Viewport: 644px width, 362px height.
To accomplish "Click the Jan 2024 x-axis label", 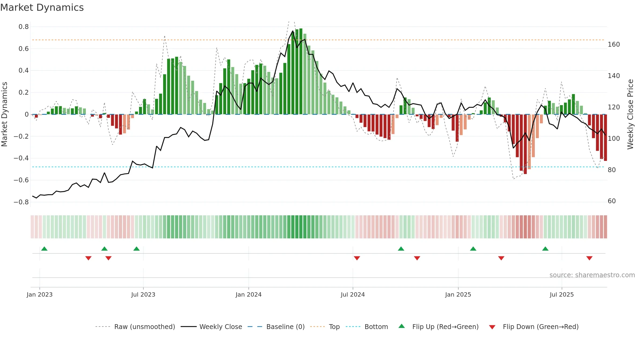I will [248, 294].
